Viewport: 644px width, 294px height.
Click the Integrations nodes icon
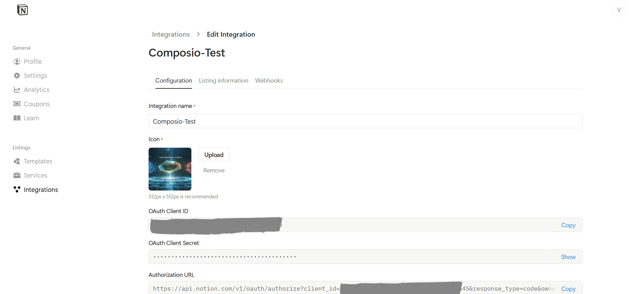click(x=17, y=189)
